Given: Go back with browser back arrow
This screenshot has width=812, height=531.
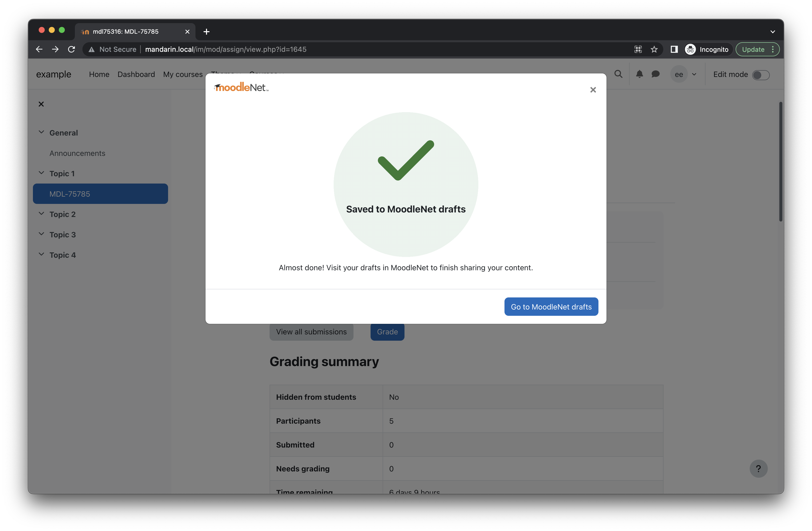Looking at the screenshot, I should [x=39, y=49].
